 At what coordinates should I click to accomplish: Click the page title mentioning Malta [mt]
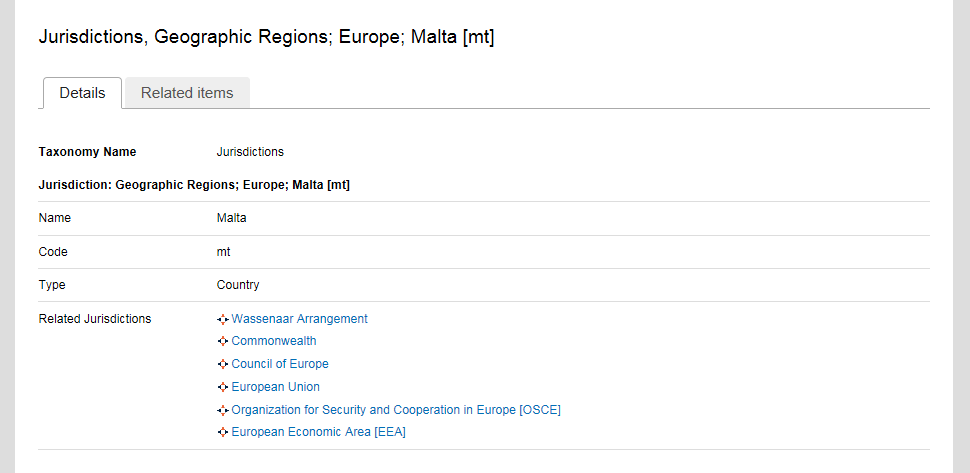pos(266,38)
